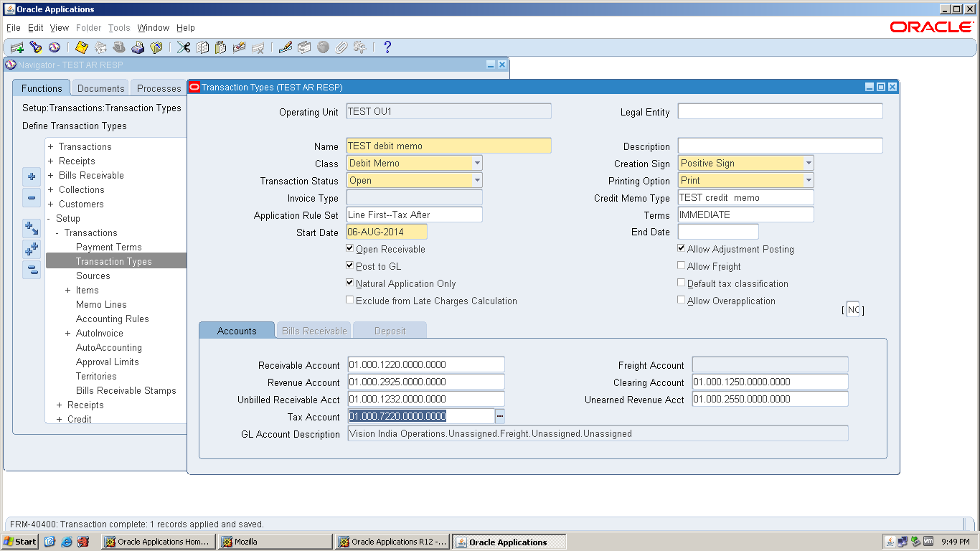The height and width of the screenshot is (551, 980).
Task: Open the Transaction Status dropdown
Action: pos(477,180)
